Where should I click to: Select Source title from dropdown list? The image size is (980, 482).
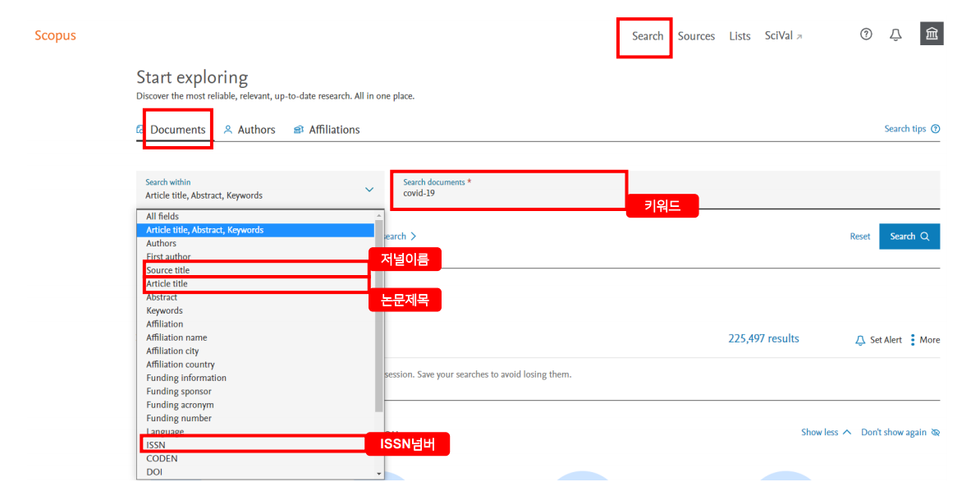[x=168, y=270]
